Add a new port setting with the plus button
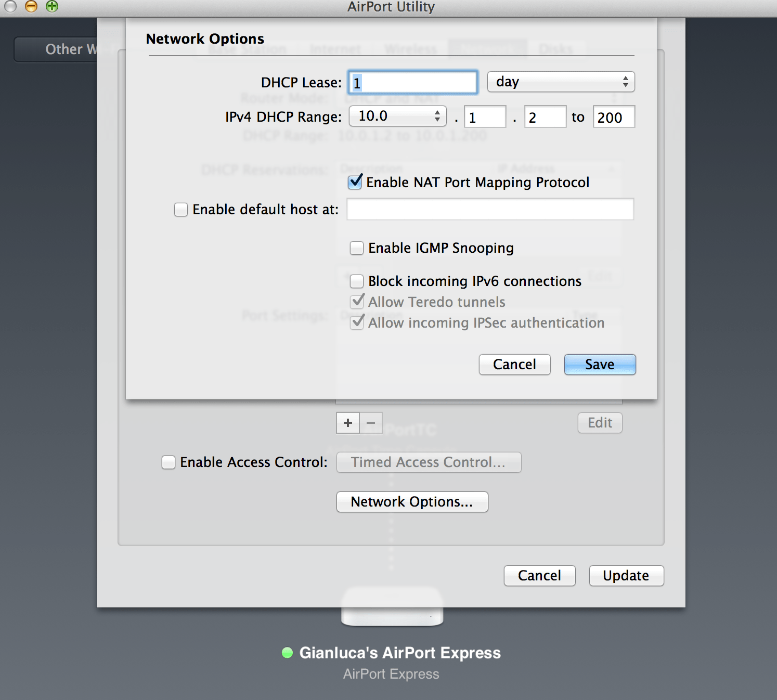 pos(347,423)
